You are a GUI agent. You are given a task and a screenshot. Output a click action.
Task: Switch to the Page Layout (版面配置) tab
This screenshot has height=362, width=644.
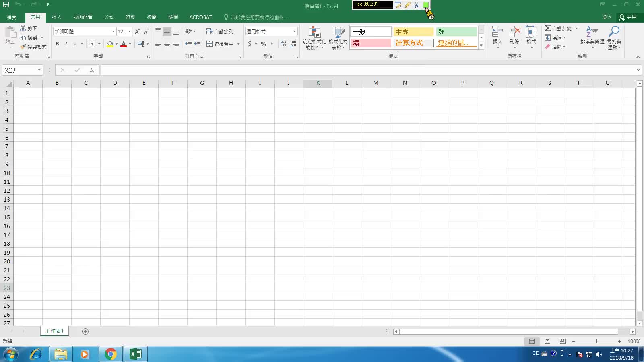(83, 17)
